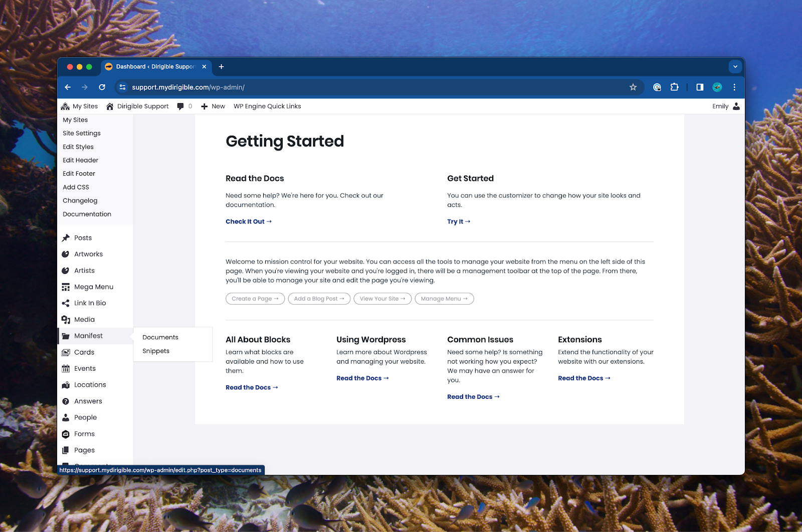802x532 pixels.
Task: Open Mega Menu grid icon
Action: 66,287
